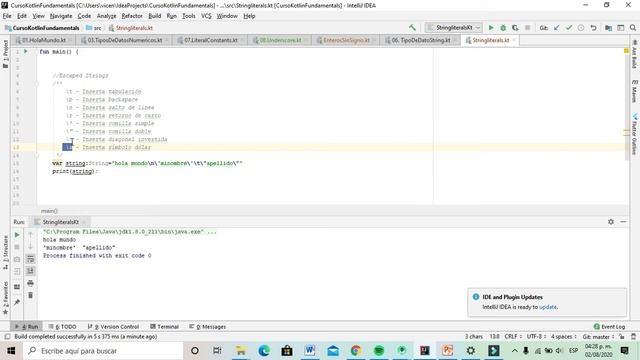The height and width of the screenshot is (360, 640).
Task: Click the toolbar Stop square icon
Action: click(527, 28)
